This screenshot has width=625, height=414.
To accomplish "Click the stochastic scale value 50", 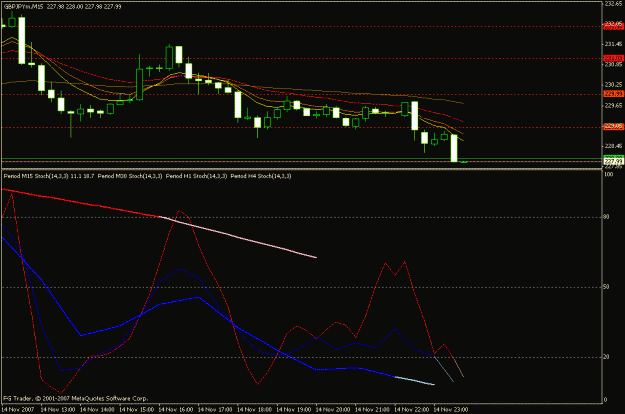I will click(x=606, y=286).
